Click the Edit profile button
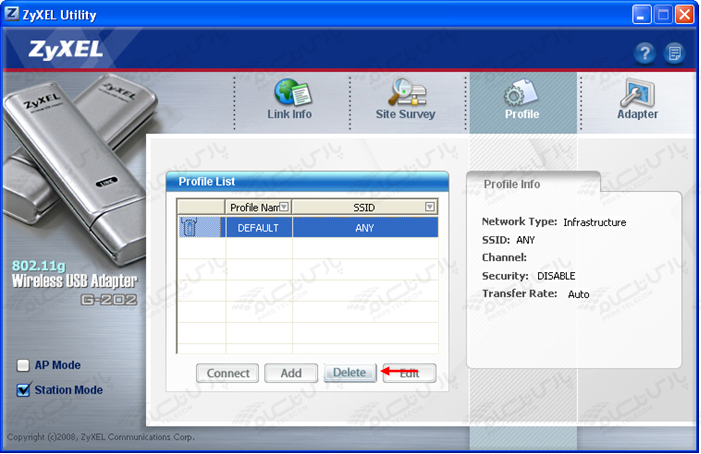Screen dimensions: 701x454 (x=410, y=373)
